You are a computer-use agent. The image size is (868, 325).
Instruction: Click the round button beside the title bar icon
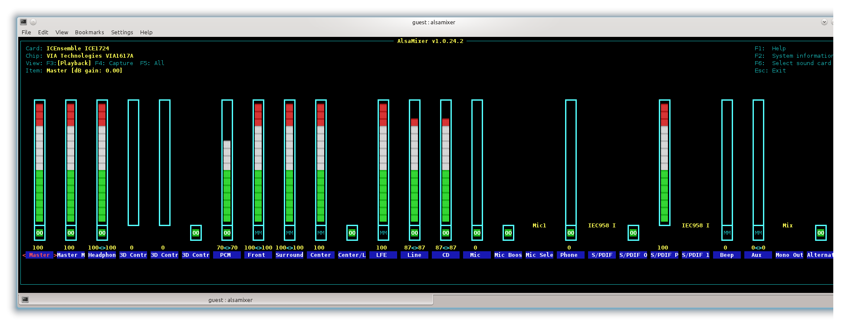33,22
